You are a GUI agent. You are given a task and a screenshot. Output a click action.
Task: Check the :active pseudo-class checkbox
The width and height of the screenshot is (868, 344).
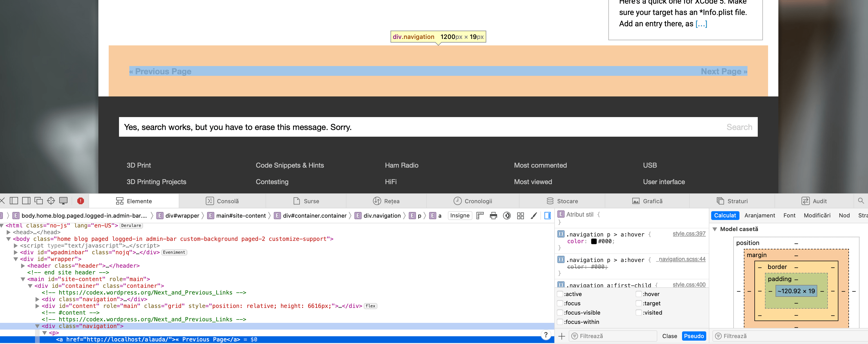click(560, 294)
